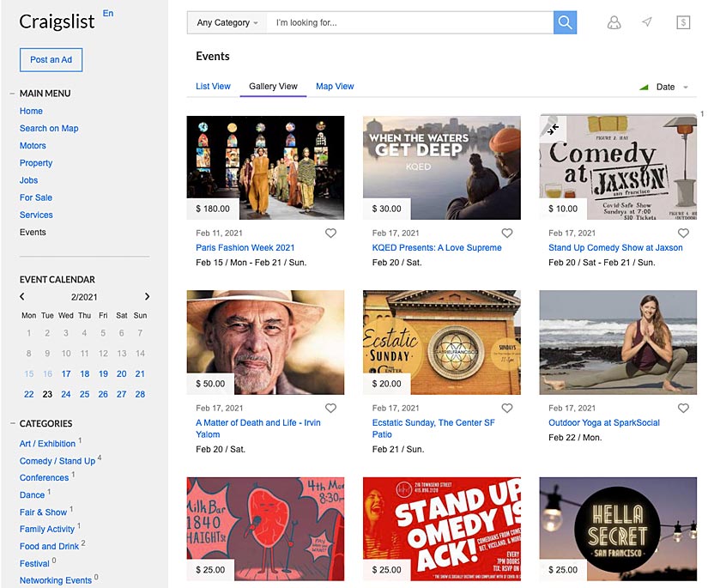Open Outdoor Yoga at SparkSocial link
708x588 pixels.
point(603,422)
